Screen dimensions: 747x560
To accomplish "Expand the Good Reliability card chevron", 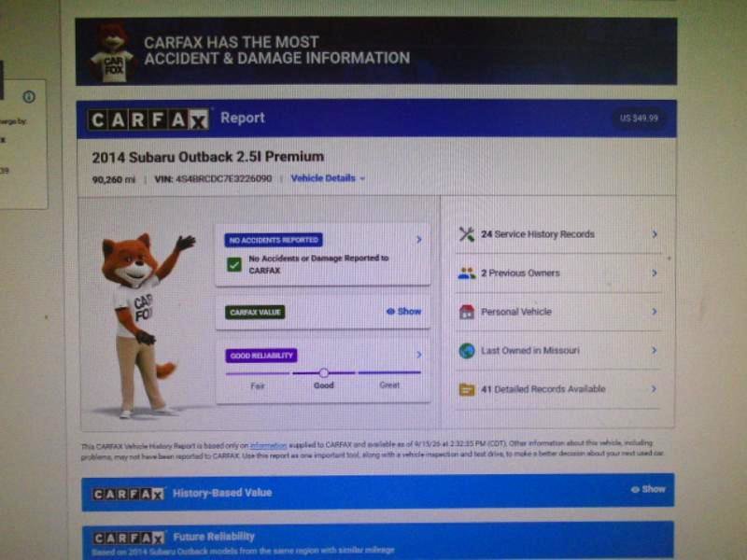I will coord(418,355).
